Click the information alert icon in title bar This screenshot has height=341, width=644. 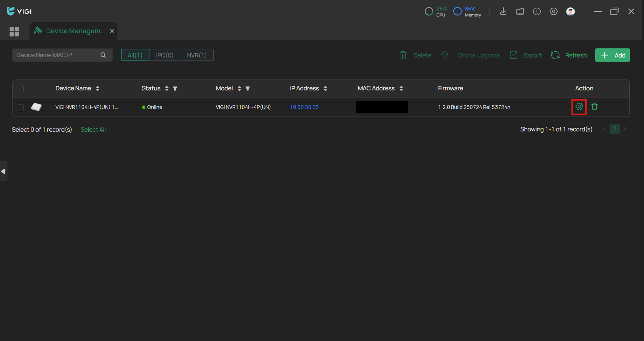(536, 11)
